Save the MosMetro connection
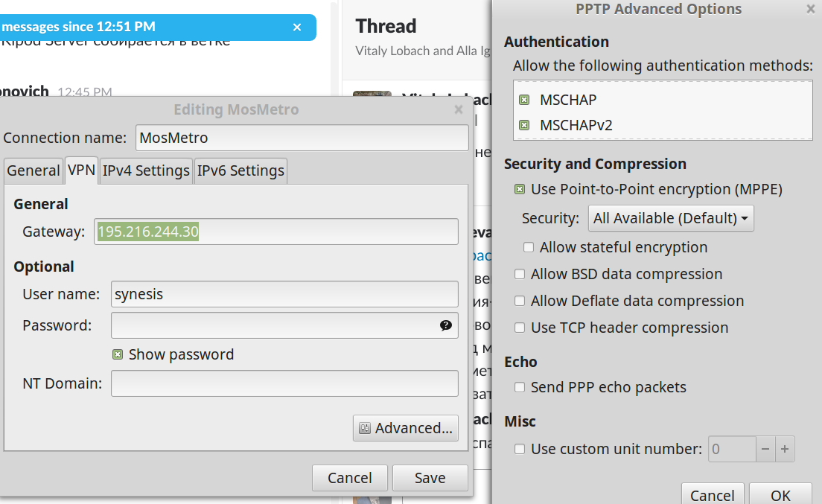 [x=430, y=478]
